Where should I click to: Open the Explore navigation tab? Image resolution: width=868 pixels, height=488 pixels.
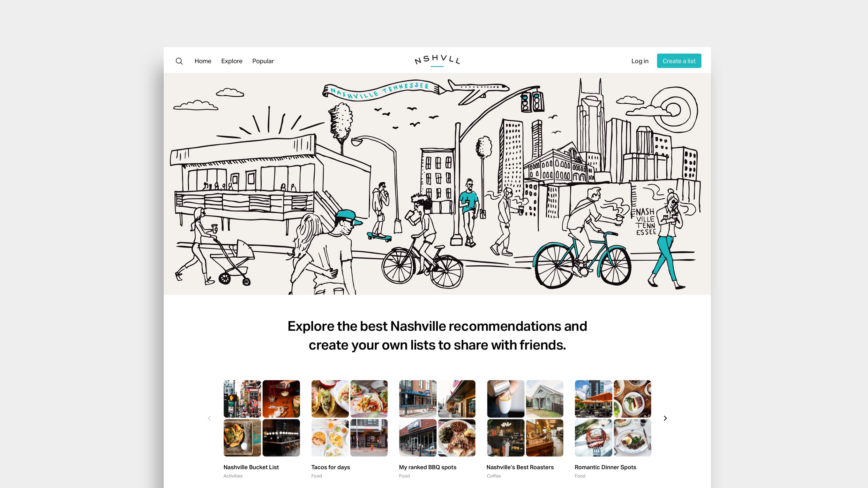coord(231,61)
